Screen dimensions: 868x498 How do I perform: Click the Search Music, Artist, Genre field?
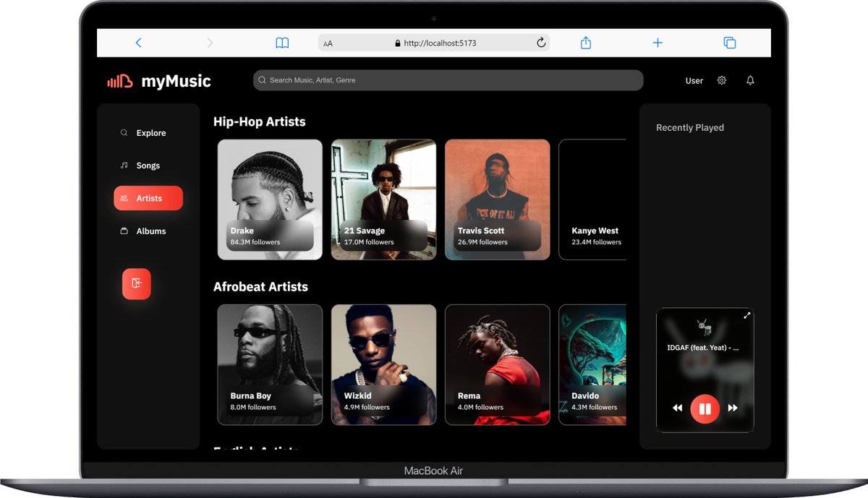448,80
